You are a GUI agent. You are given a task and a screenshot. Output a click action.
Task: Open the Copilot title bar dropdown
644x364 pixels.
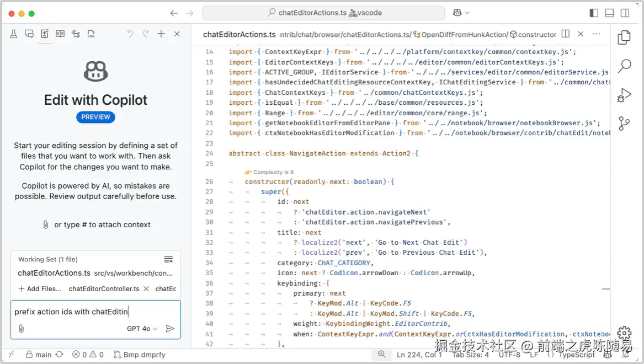(x=461, y=13)
